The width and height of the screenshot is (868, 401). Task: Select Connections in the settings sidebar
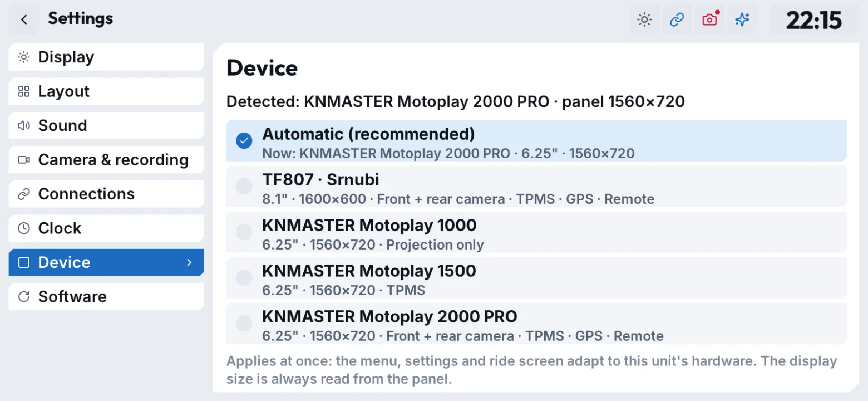click(106, 194)
